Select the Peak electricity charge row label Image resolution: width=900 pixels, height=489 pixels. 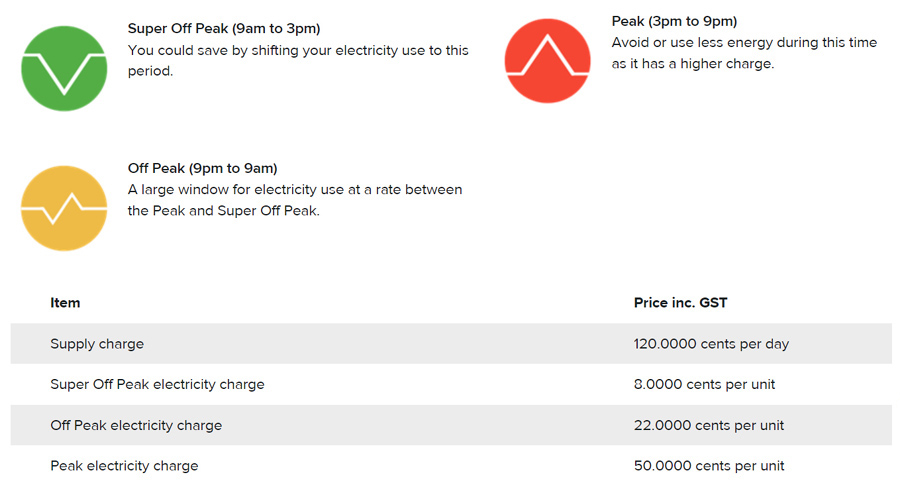tap(124, 465)
